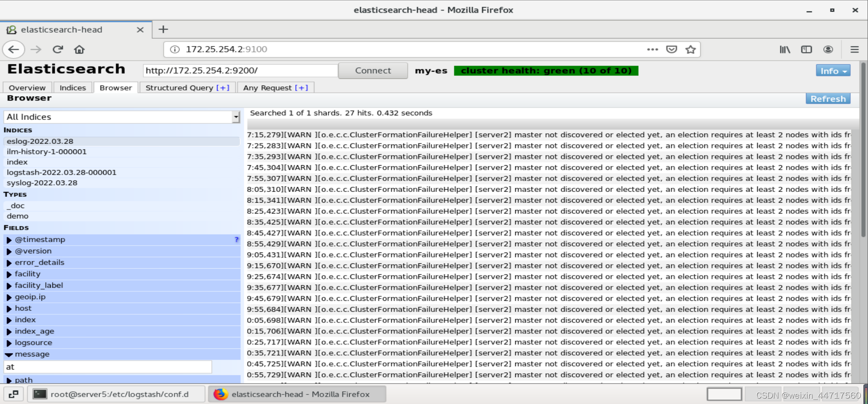The height and width of the screenshot is (404, 868).
Task: Open the Firefox account icon
Action: 828,49
